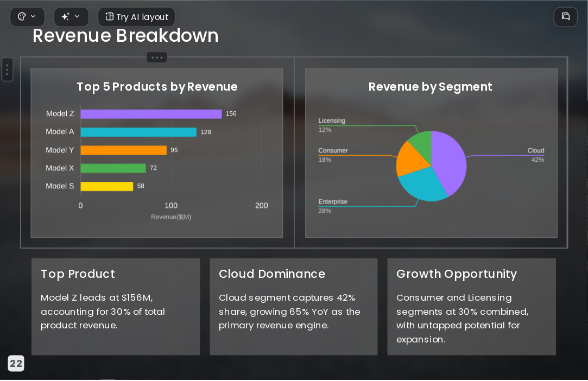This screenshot has height=381, width=588.
Task: Click the 156 value label
Action: click(x=231, y=113)
